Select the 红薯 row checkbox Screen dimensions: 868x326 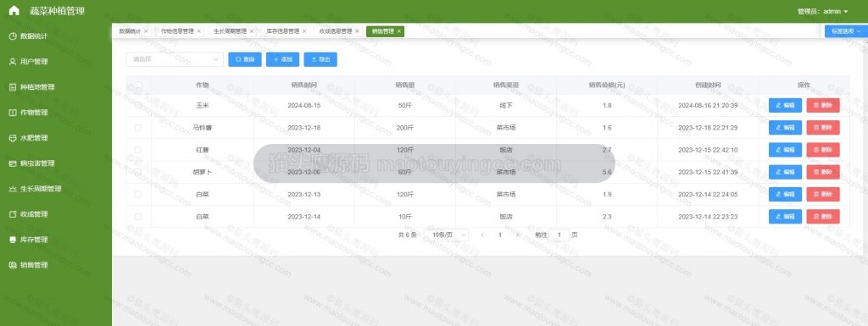click(138, 150)
